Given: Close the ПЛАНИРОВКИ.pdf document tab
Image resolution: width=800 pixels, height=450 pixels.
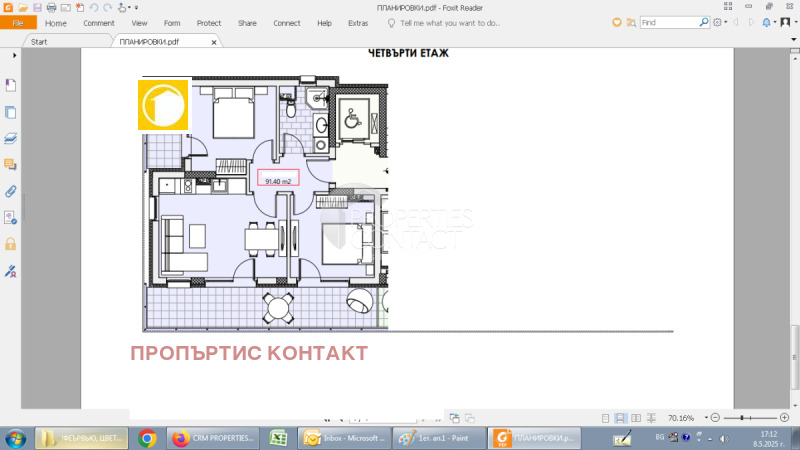Looking at the screenshot, I should [x=214, y=42].
